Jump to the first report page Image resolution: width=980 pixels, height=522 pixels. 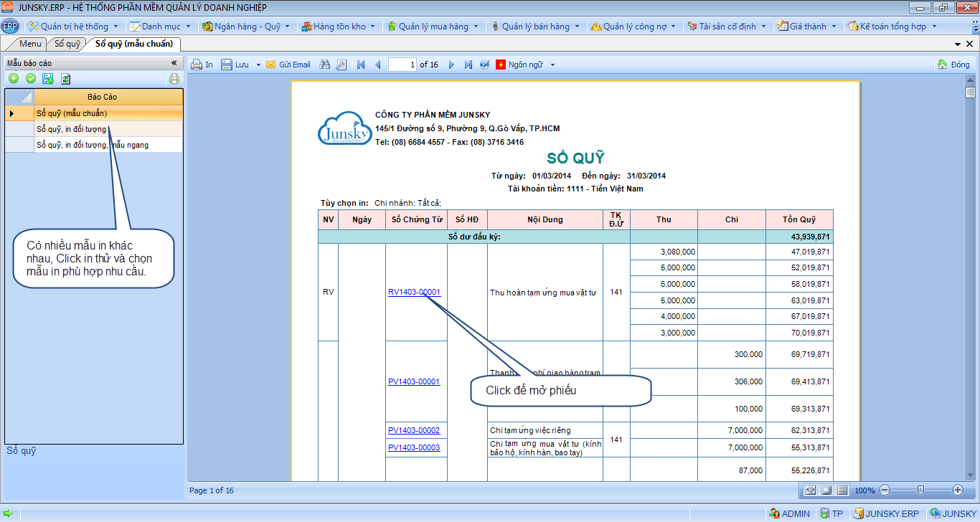tap(361, 65)
